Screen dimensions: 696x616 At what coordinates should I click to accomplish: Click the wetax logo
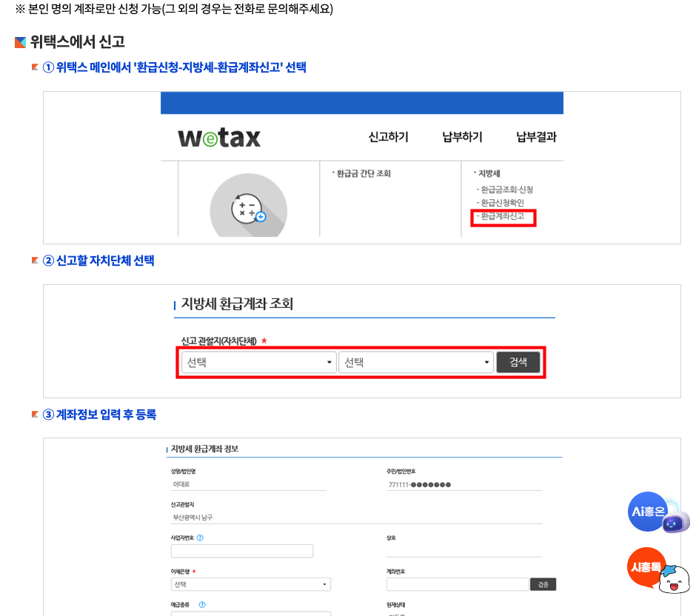pos(219,138)
